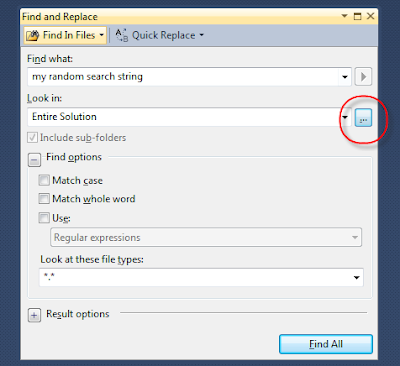
Task: Click the browse ellipsis button for Look in
Action: click(363, 117)
